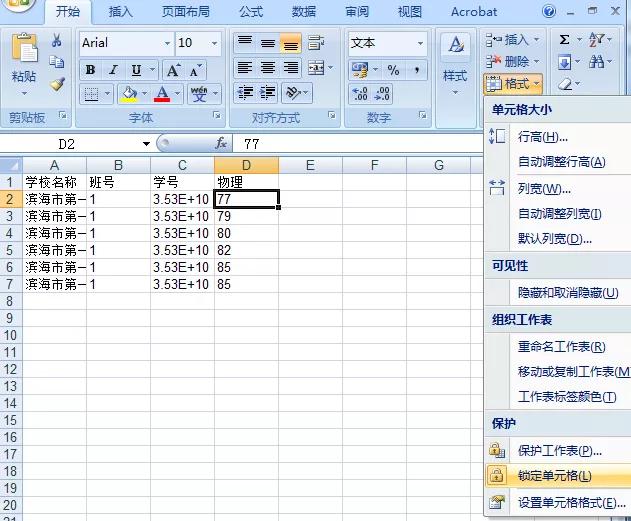The width and height of the screenshot is (631, 521).
Task: Click the Copy icon
Action: [x=57, y=62]
